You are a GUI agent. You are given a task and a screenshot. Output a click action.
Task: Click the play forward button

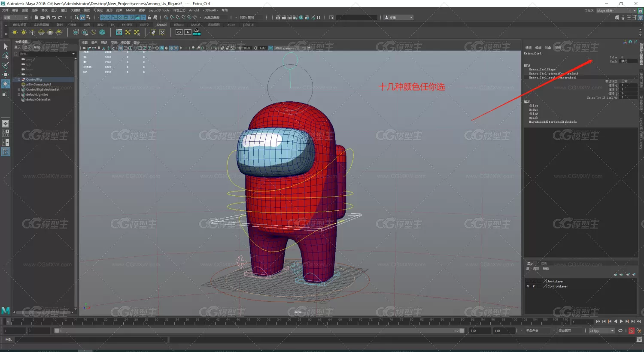pyautogui.click(x=621, y=322)
